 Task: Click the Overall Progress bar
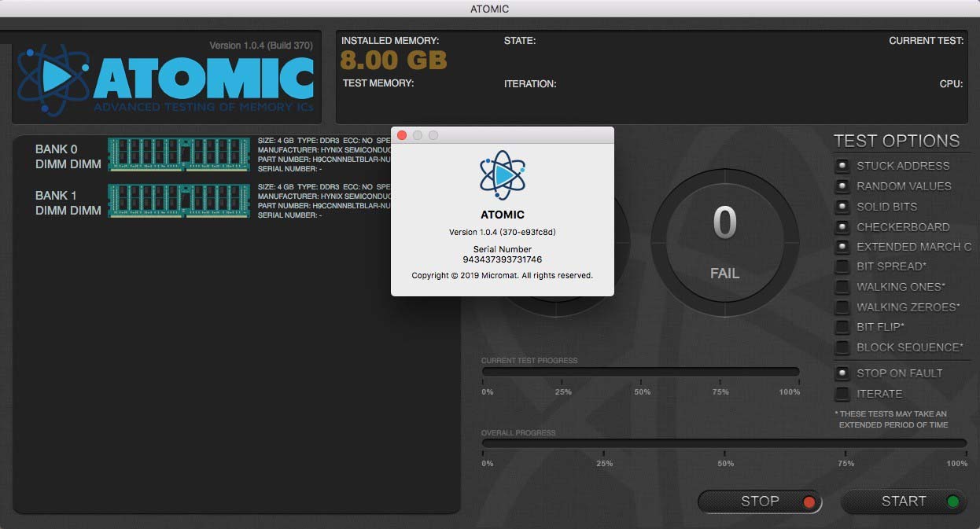pyautogui.click(x=724, y=443)
